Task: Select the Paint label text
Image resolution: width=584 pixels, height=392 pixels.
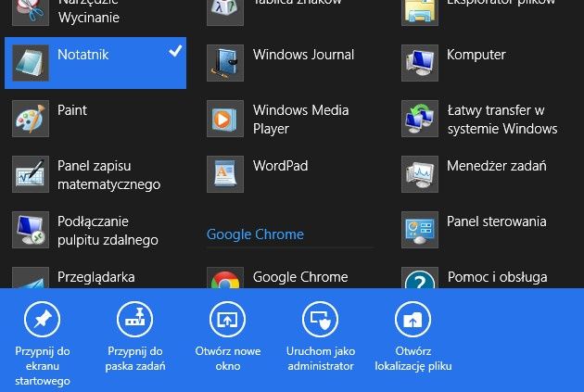Action: tap(72, 110)
